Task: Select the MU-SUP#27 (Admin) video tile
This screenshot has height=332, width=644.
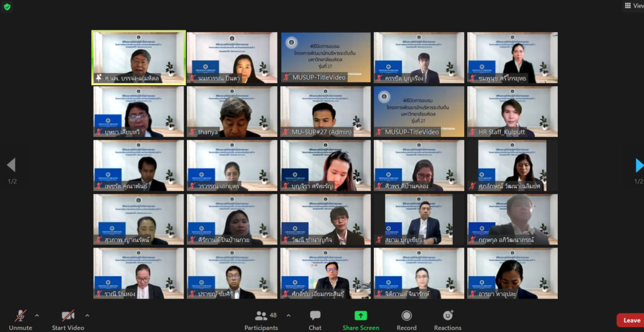Action: (325, 112)
